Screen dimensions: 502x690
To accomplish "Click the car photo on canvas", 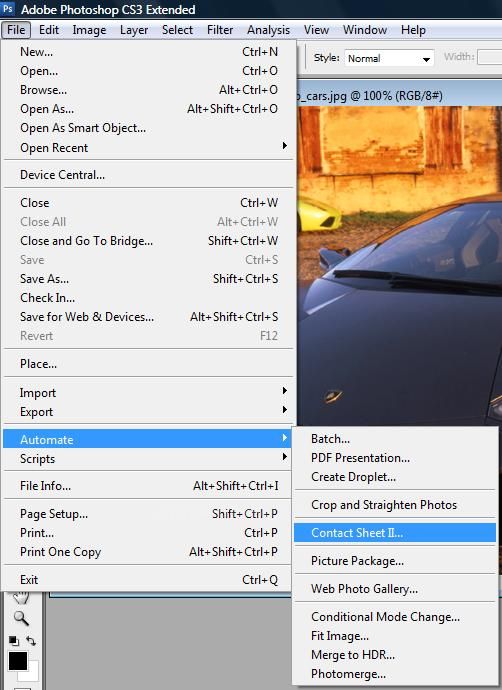I will pyautogui.click(x=399, y=266).
